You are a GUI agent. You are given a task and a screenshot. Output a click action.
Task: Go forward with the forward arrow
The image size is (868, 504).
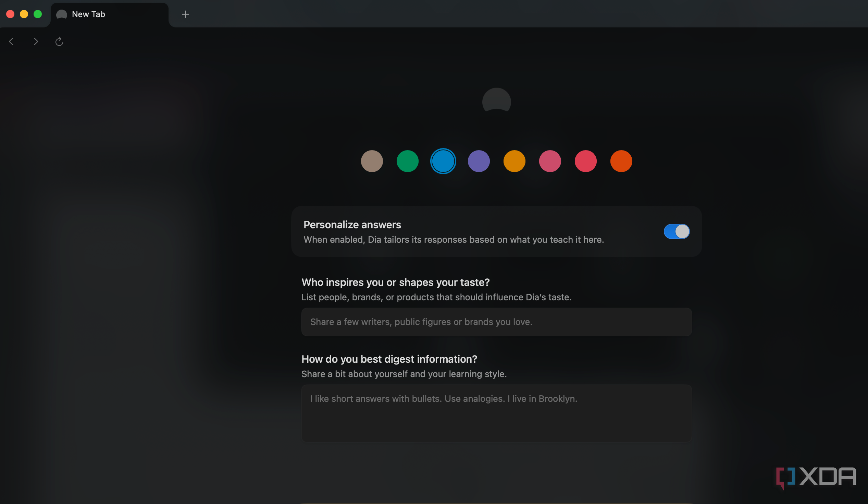pyautogui.click(x=36, y=42)
